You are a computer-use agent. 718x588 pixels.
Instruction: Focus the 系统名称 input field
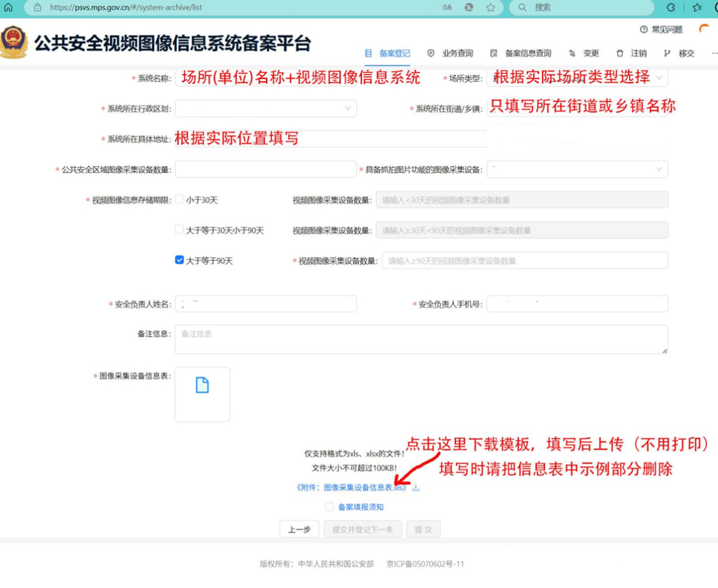coord(266,78)
